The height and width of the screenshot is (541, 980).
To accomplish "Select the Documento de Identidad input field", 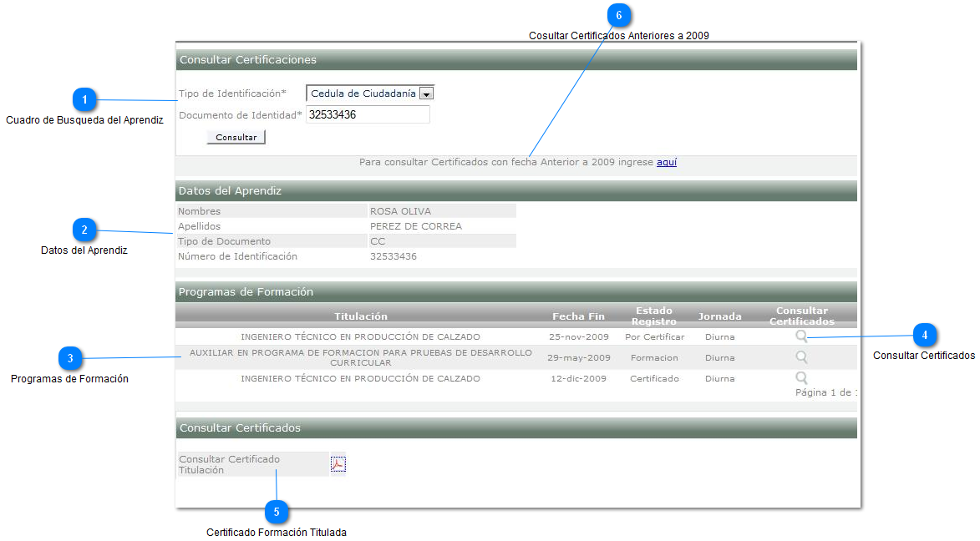I will pyautogui.click(x=368, y=114).
